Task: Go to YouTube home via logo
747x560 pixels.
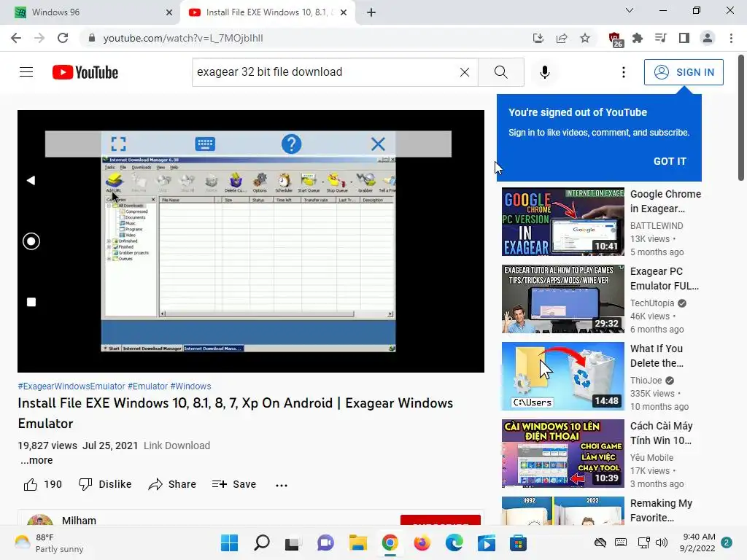Action: pyautogui.click(x=85, y=72)
